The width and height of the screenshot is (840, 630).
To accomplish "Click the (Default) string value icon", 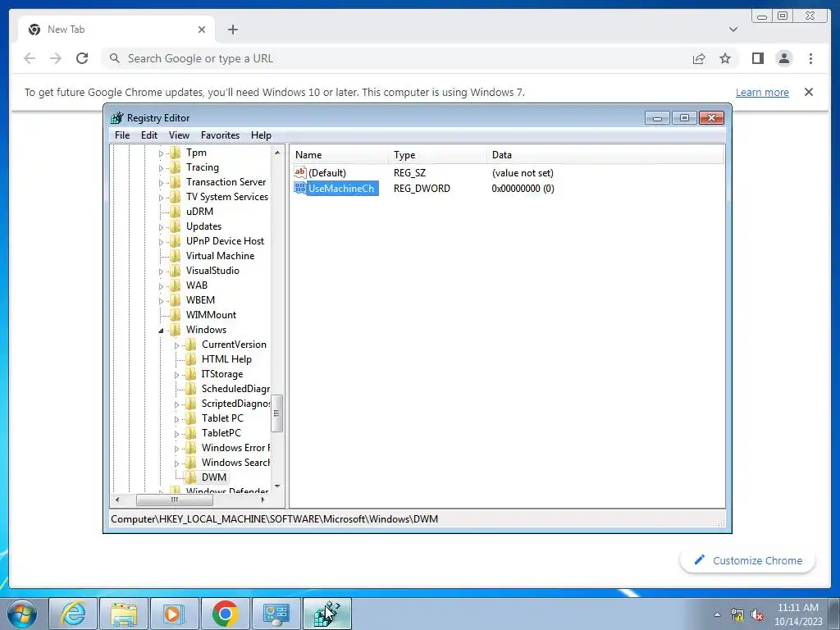I will point(300,172).
